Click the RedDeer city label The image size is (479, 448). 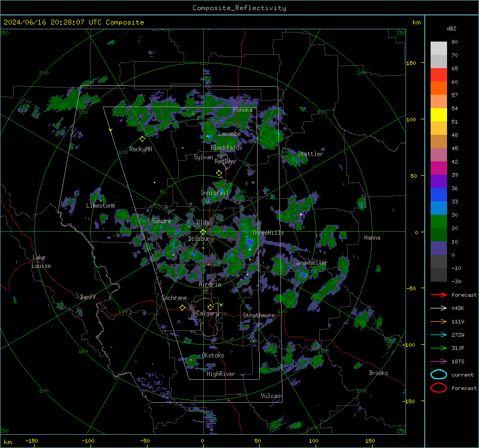click(x=226, y=161)
